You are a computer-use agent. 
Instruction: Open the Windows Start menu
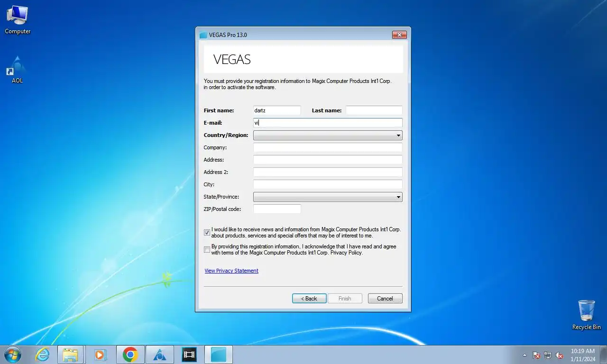(13, 355)
